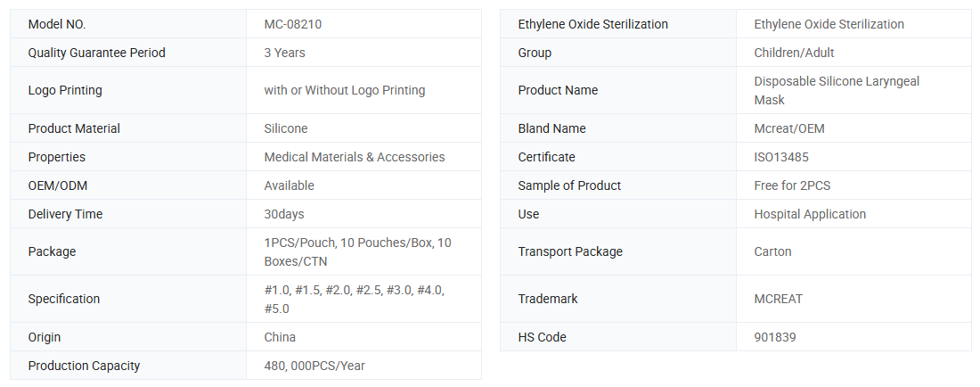This screenshot has width=980, height=387.
Task: Select the Logo Printing label
Action: coord(65,90)
